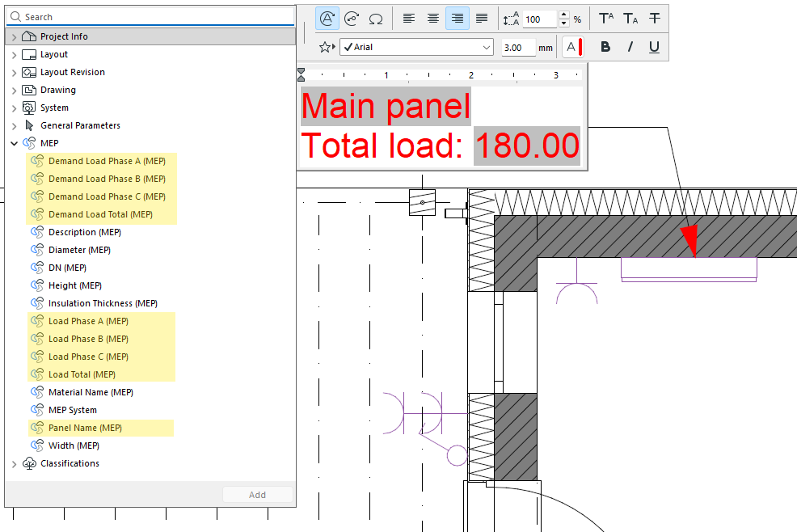797x532 pixels.
Task: Select the General Parameters row
Action: 150,125
